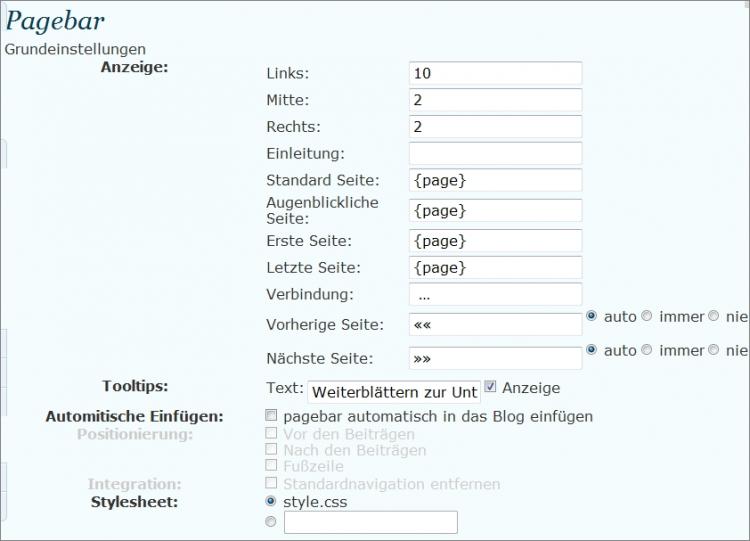Viewport: 750px width, 541px height.
Task: Select 'auto' radio for Nächste Seite
Action: coord(592,350)
